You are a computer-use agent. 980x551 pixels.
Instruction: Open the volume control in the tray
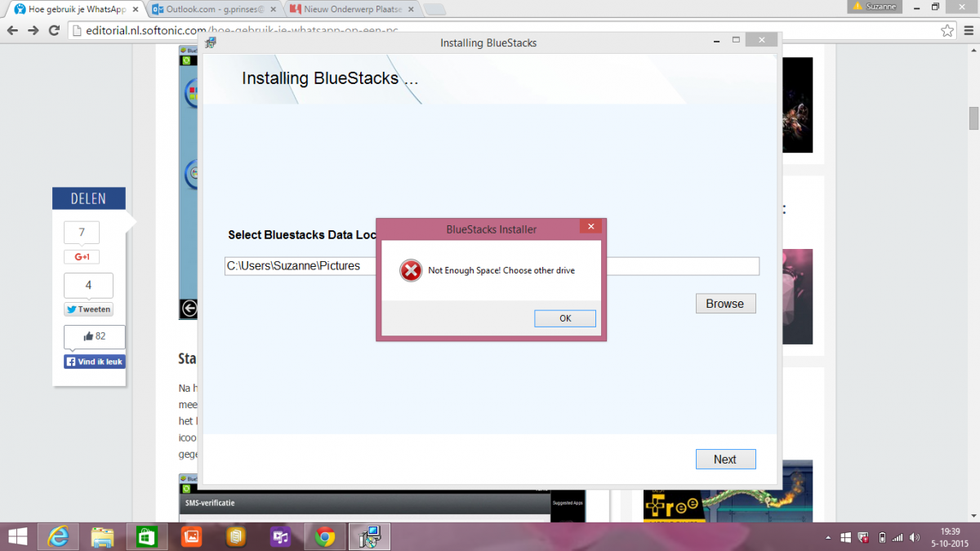915,538
